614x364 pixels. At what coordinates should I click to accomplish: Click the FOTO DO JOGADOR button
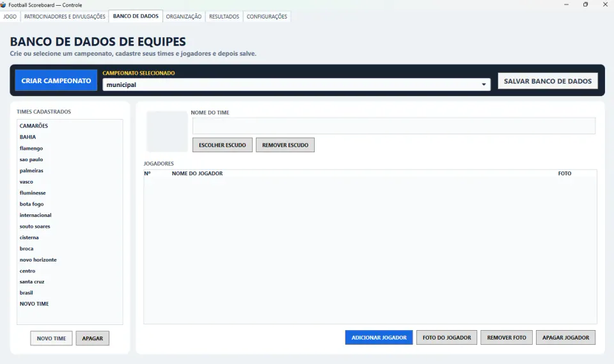447,337
